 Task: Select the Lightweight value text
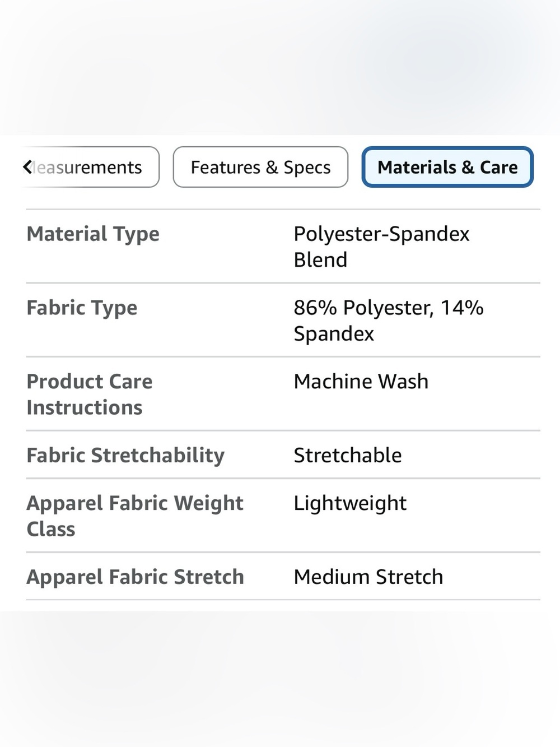[x=350, y=504]
